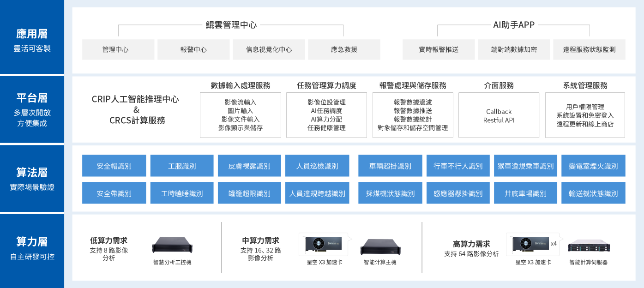Open the 信息視覺化中心 box
This screenshot has height=288, width=644.
(x=269, y=49)
